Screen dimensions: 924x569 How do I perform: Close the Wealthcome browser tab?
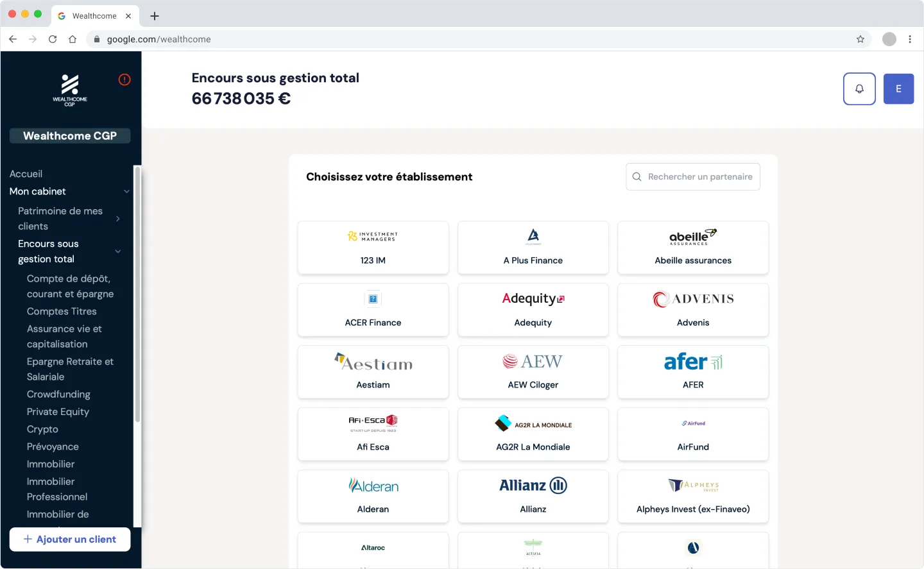pyautogui.click(x=128, y=16)
